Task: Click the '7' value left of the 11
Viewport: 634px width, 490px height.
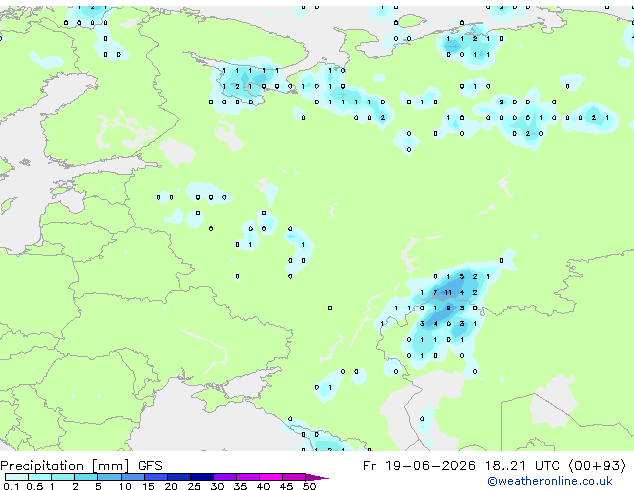Action: click(x=435, y=292)
